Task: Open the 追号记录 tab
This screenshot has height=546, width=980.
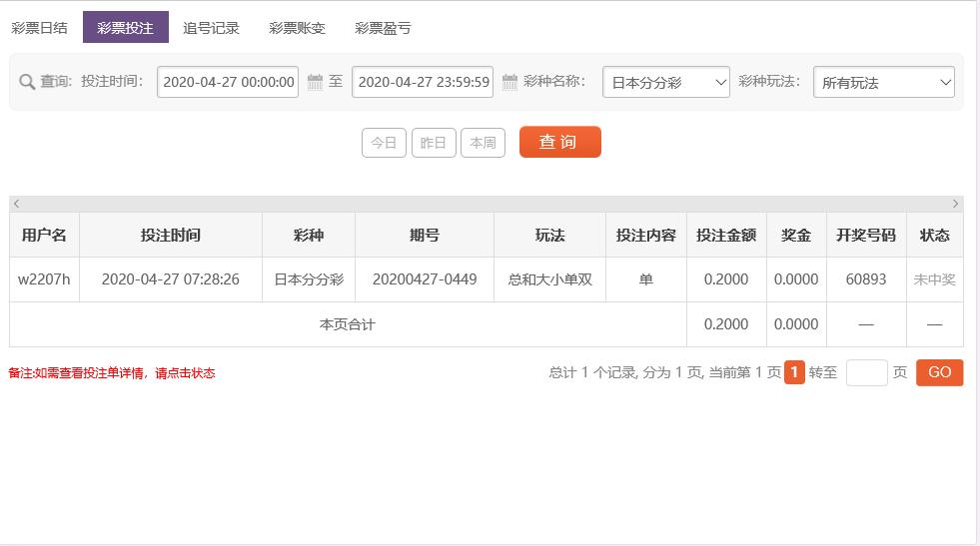Action: pos(211,28)
